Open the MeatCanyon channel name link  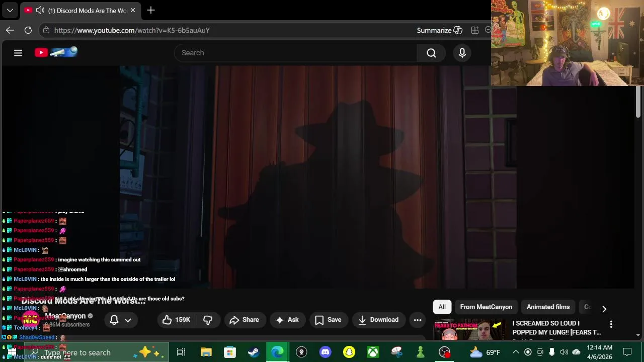coord(65,316)
